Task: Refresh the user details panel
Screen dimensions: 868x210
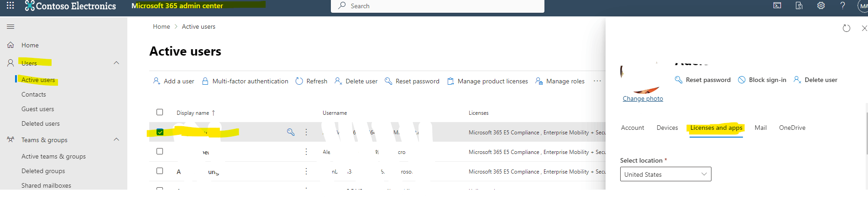Action: 846,28
